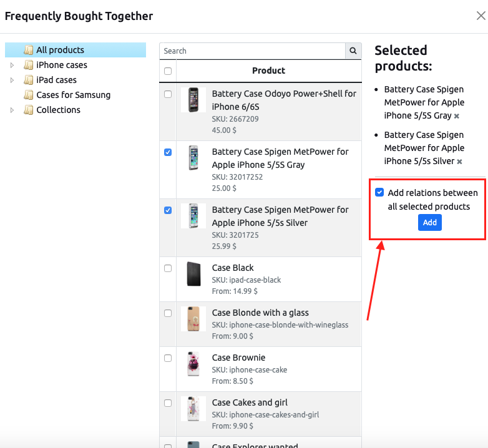Click SKU: 32017252 text
This screenshot has height=448, width=488.
[237, 177]
